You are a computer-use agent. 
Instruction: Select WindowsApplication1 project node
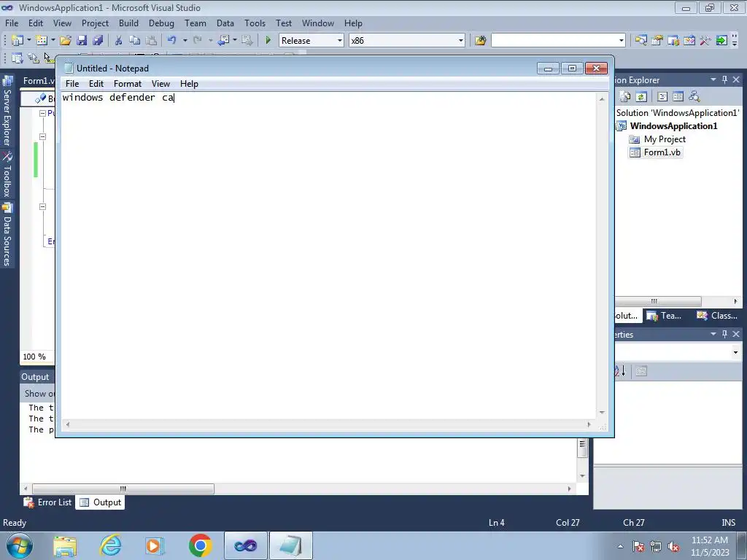click(673, 126)
